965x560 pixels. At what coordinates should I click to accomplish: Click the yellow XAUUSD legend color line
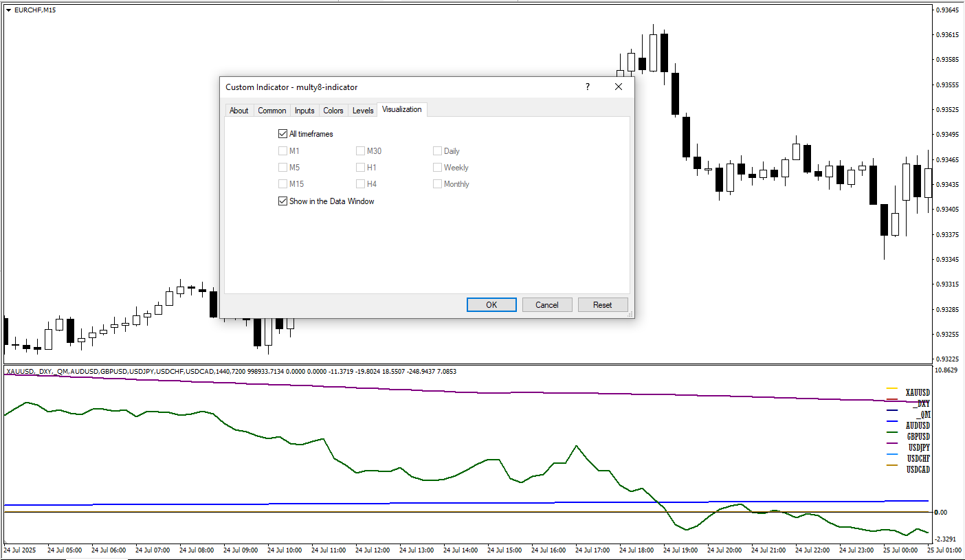(x=892, y=389)
